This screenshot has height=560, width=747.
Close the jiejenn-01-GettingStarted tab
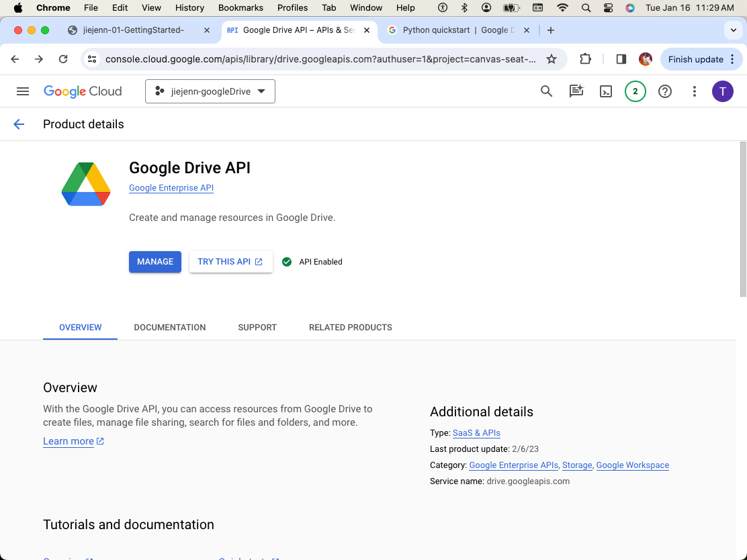pyautogui.click(x=207, y=30)
